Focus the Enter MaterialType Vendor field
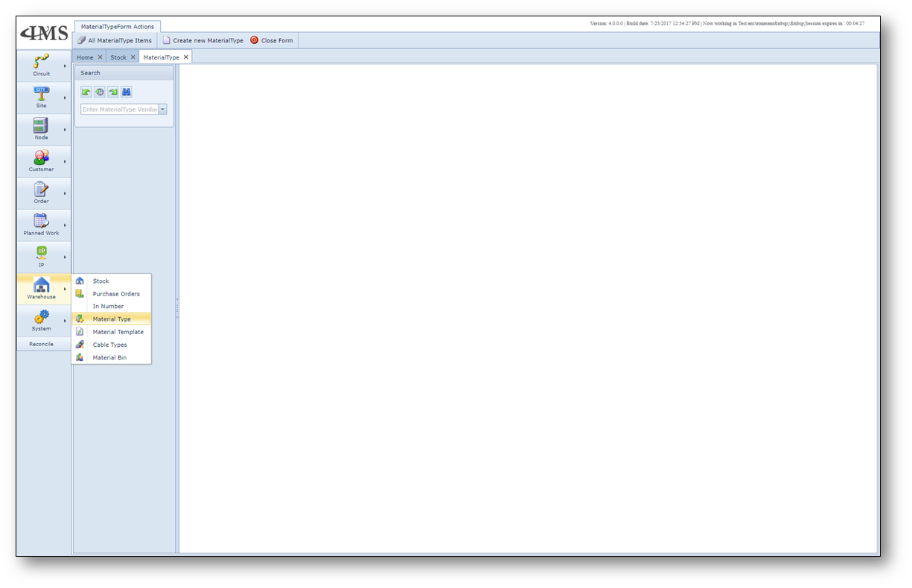The width and height of the screenshot is (912, 588). [120, 109]
